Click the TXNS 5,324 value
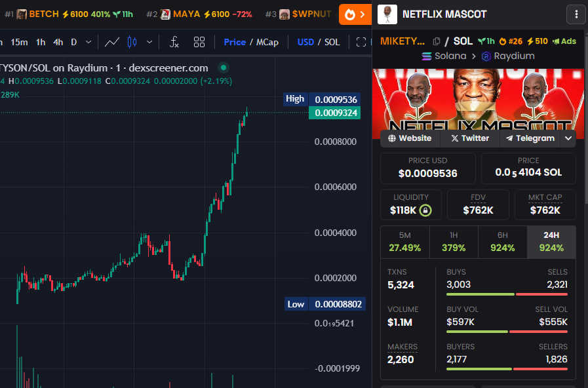The image size is (588, 388). 401,285
